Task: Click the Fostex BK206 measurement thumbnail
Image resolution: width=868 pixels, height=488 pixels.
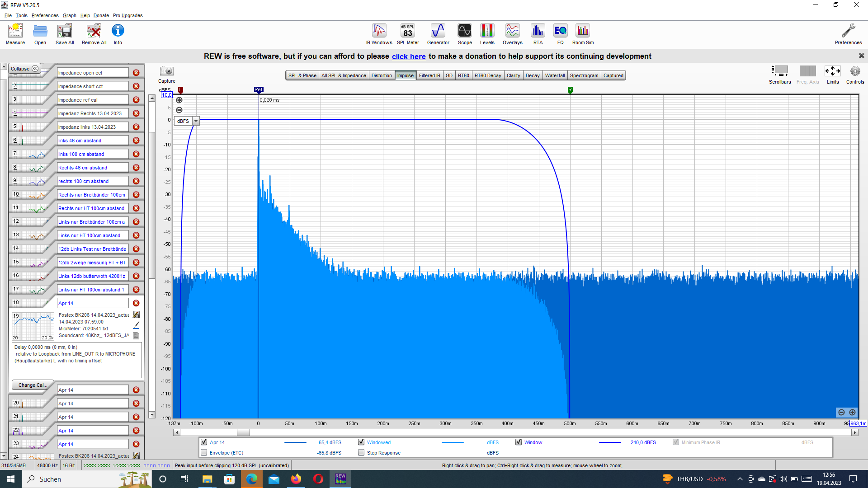Action: pos(33,326)
